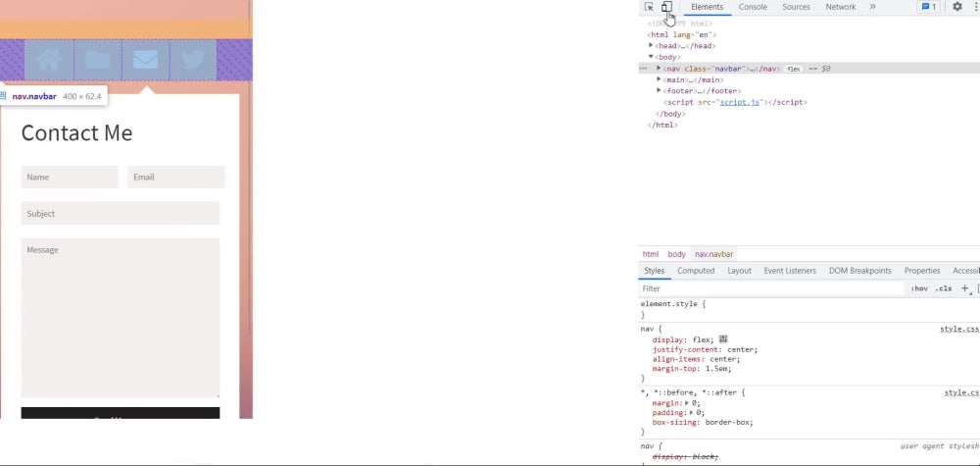
Task: Click the align-items: center declaration
Action: click(696, 360)
